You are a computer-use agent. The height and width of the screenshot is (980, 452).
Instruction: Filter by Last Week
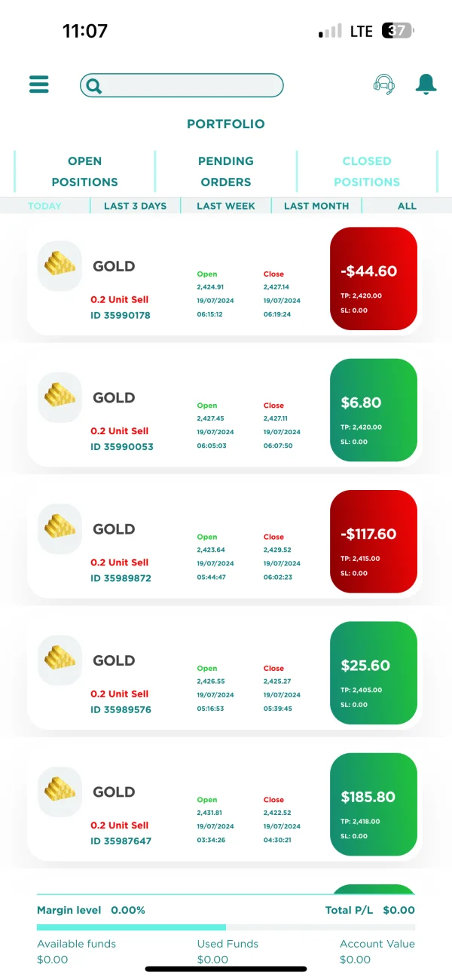(x=226, y=206)
